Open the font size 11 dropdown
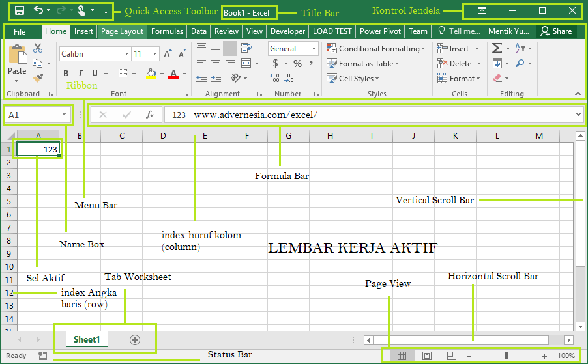Screen dimensions: 588x364 (155, 54)
